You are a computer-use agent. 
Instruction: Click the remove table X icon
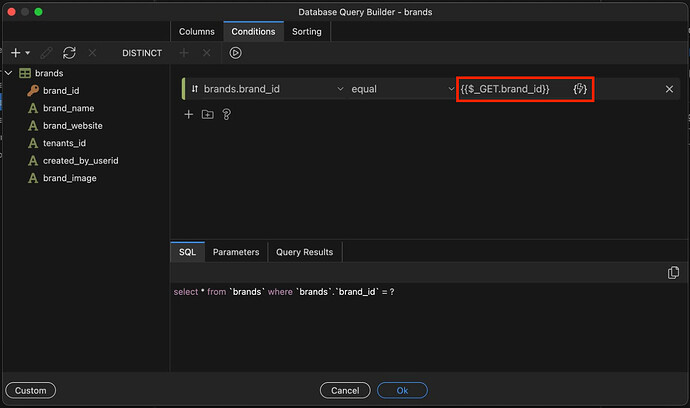tap(92, 53)
